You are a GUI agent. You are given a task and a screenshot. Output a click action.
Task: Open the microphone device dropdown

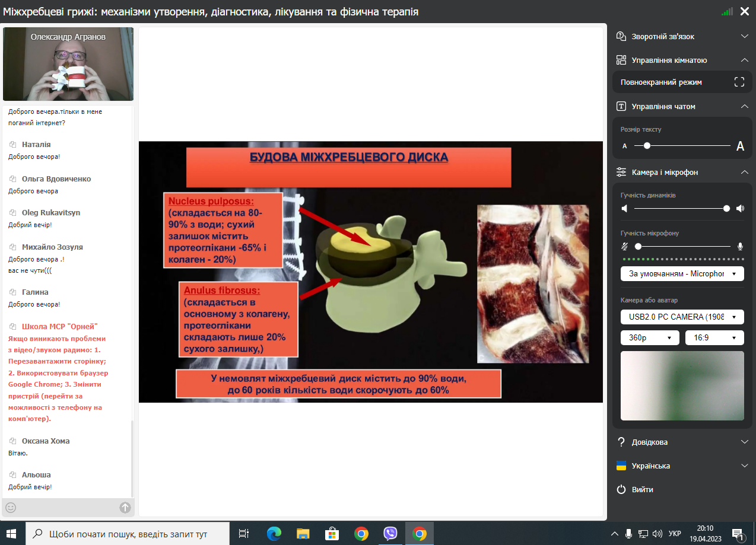(682, 274)
